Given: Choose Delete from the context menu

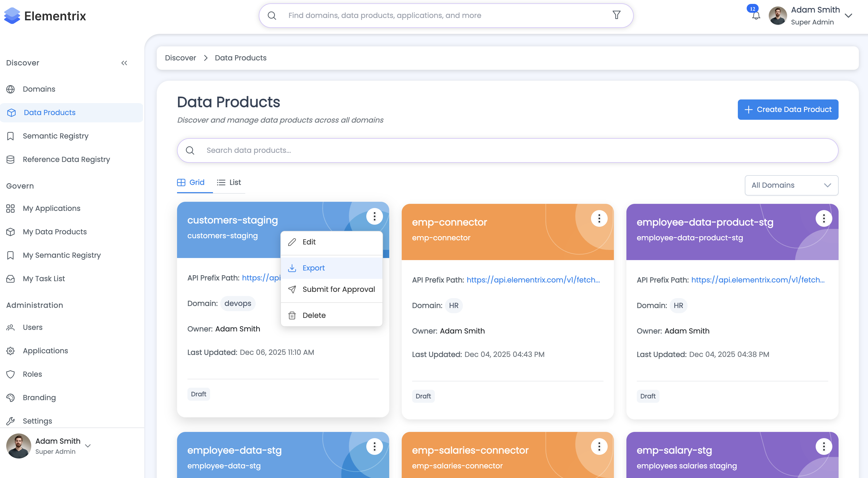Looking at the screenshot, I should click(x=331, y=315).
